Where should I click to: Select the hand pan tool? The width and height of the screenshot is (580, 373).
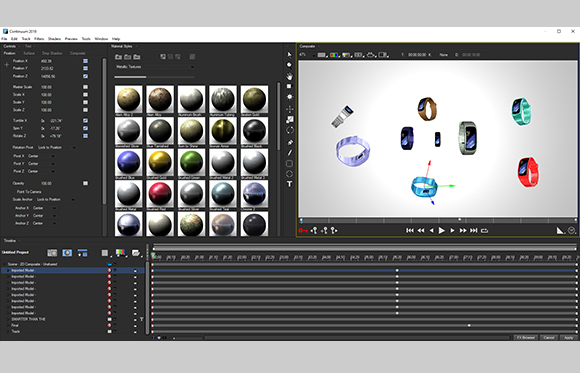pos(289,76)
